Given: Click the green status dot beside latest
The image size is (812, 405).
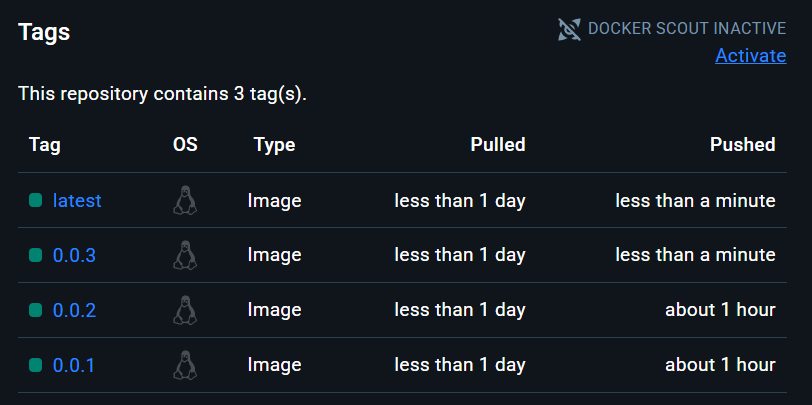Looking at the screenshot, I should (x=35, y=201).
